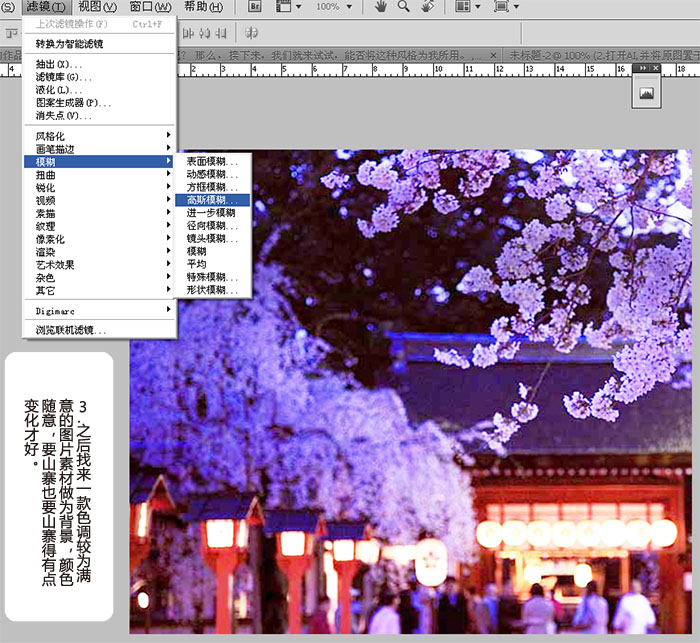Choose 液化 from the filter menu

pyautogui.click(x=58, y=90)
